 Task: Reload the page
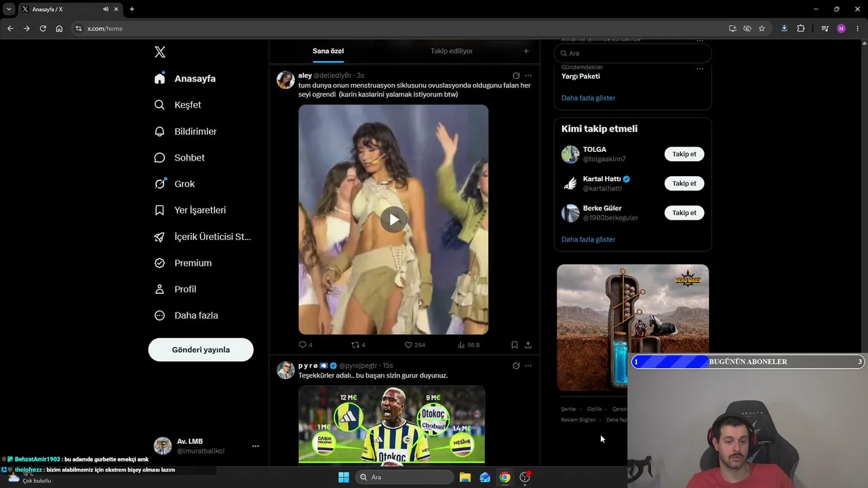point(43,28)
